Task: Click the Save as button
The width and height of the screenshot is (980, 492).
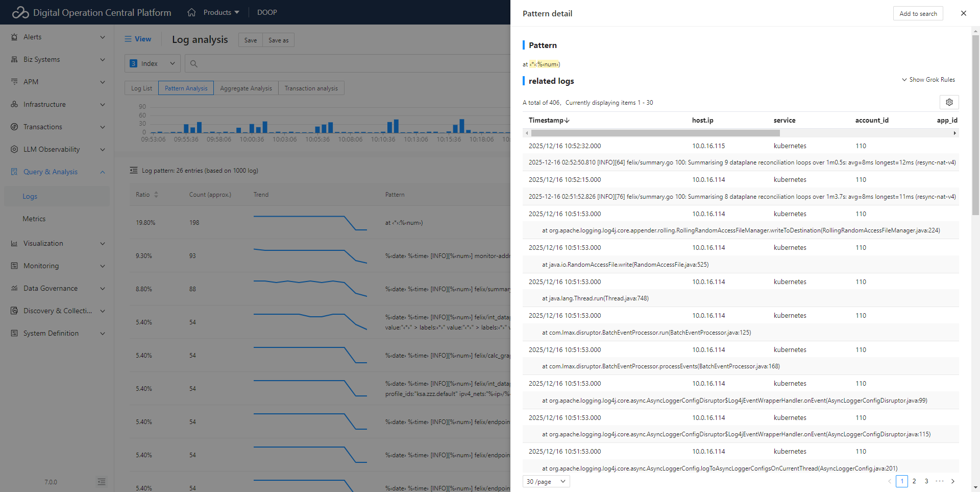Action: pyautogui.click(x=278, y=39)
